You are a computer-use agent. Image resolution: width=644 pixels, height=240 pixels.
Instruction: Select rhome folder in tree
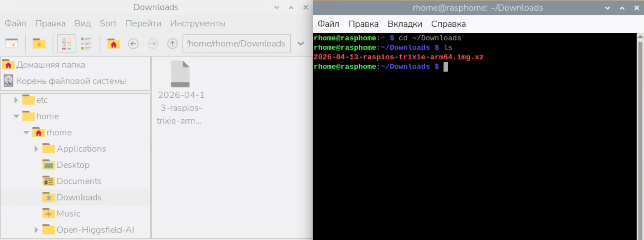59,132
